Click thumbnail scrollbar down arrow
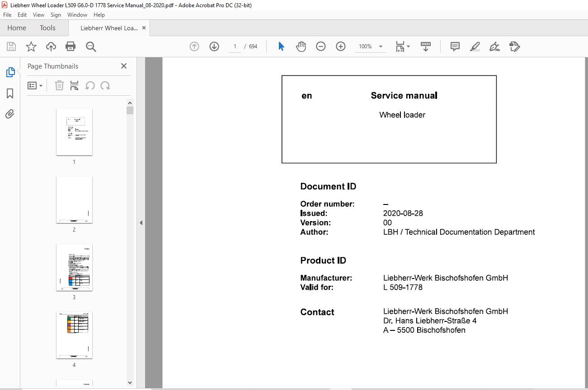 130,382
